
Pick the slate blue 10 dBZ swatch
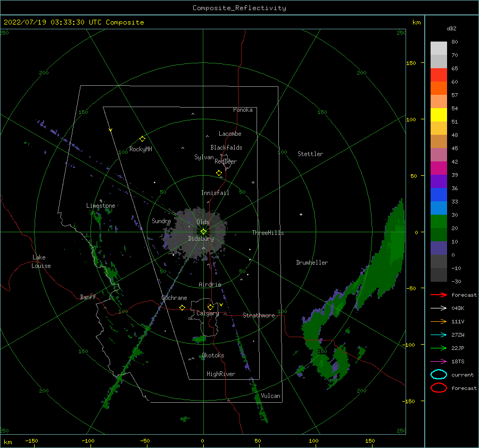(439, 248)
